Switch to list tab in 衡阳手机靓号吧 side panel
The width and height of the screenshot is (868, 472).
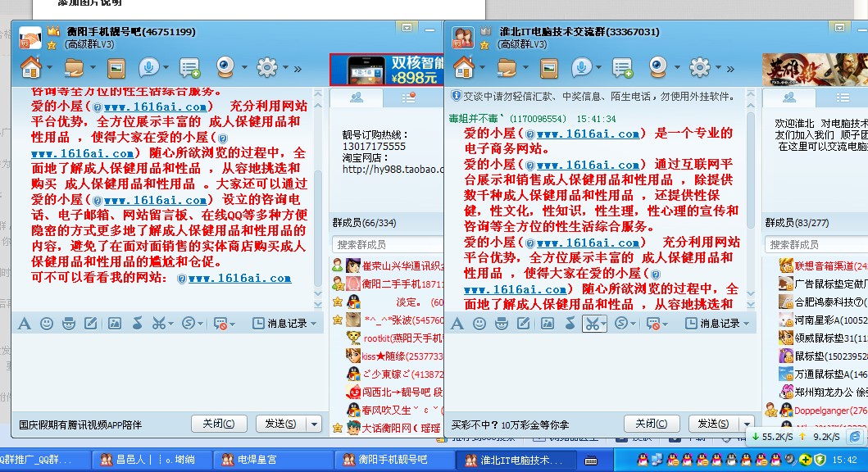(x=408, y=98)
